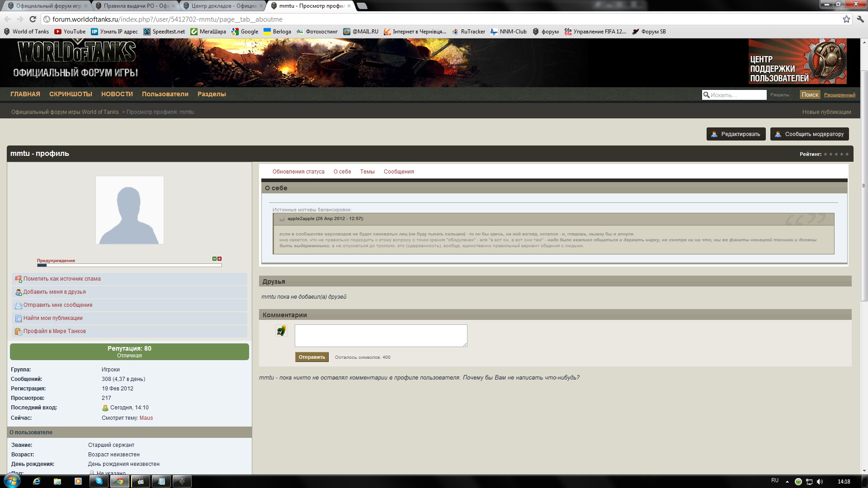The image size is (868, 488).
Task: Click the Отправить comment button
Action: [312, 357]
